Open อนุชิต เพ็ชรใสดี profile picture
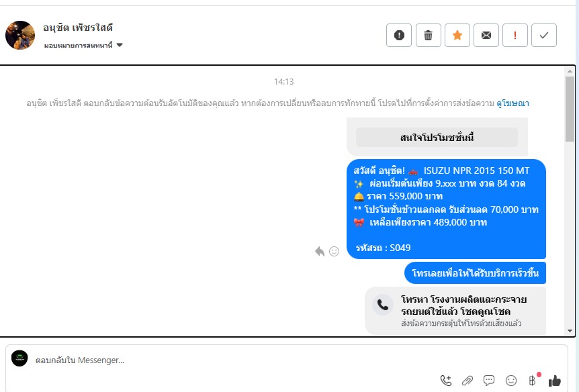This screenshot has height=392, width=579. click(20, 35)
